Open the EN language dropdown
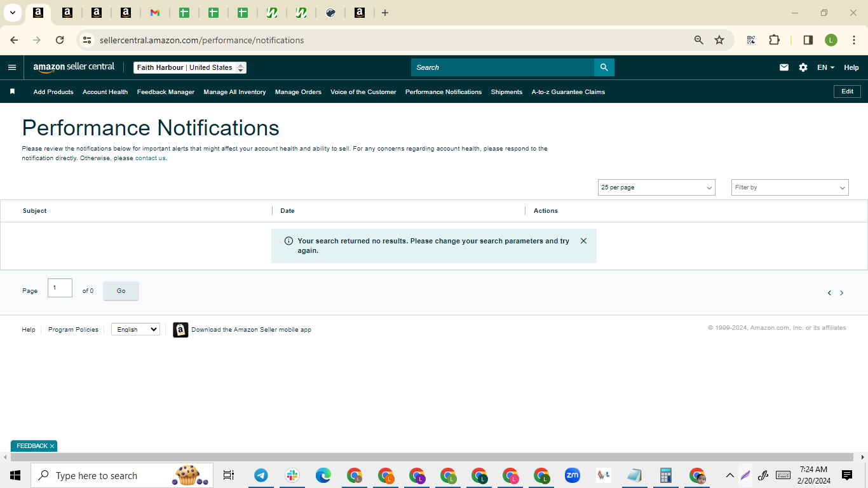This screenshot has width=868, height=488. click(825, 67)
